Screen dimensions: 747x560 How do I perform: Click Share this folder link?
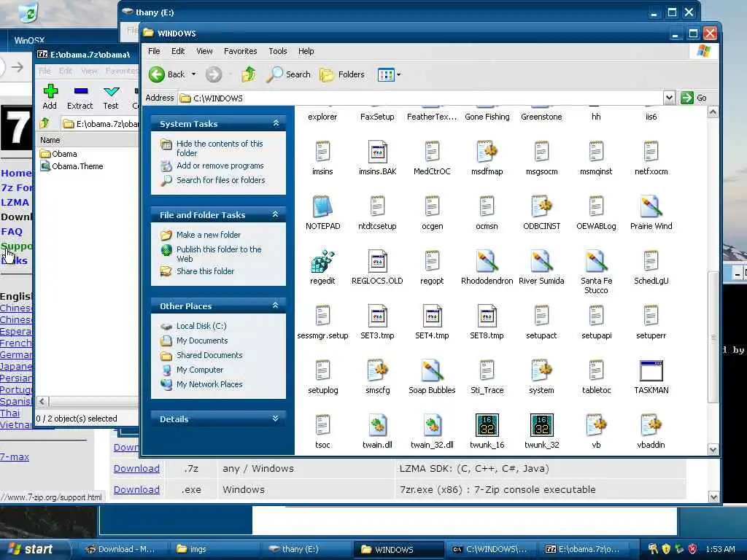(x=205, y=271)
